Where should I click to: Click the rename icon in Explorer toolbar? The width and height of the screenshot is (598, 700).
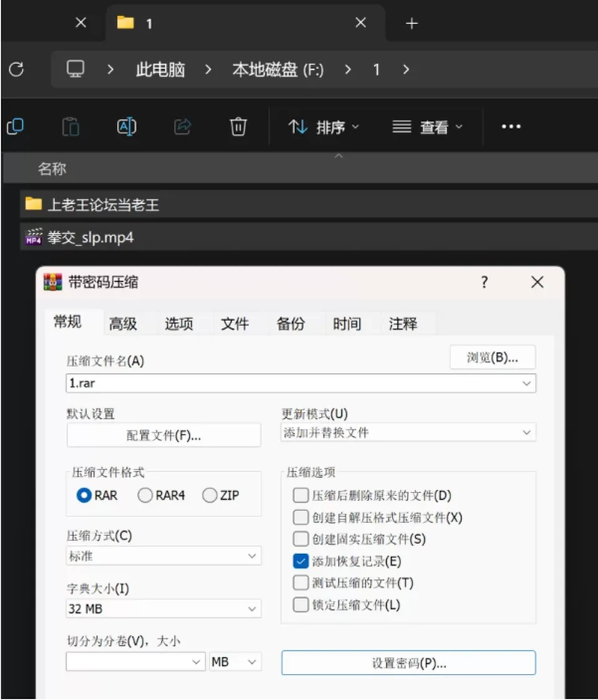coord(126,127)
